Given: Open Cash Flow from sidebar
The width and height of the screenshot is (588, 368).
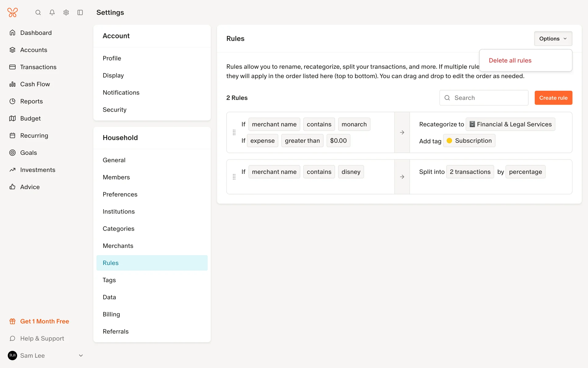Looking at the screenshot, I should pos(35,84).
